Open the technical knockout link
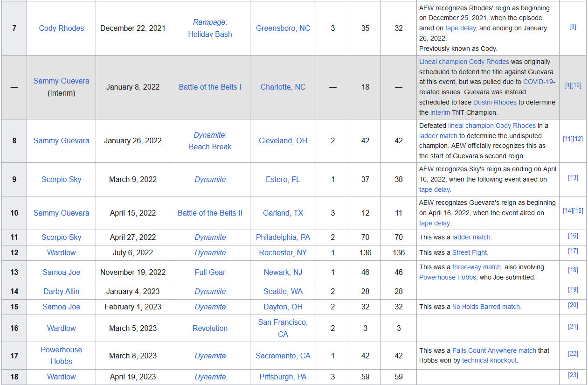Viewport: 588px width, 385px height. point(489,360)
